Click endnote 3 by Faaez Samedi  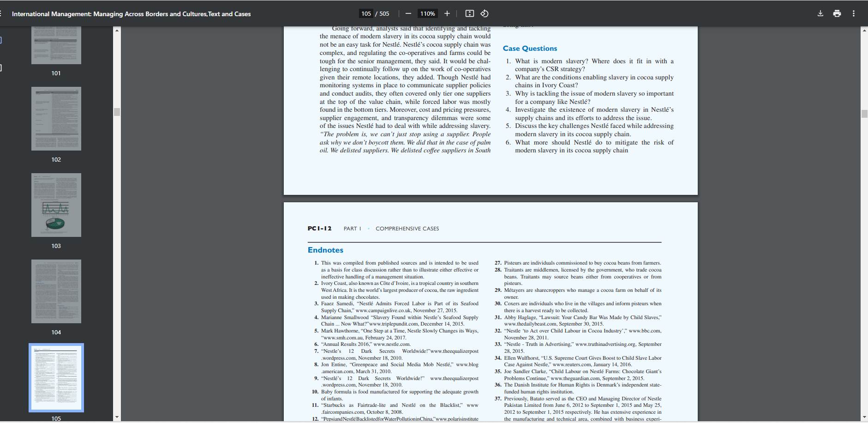(396, 307)
